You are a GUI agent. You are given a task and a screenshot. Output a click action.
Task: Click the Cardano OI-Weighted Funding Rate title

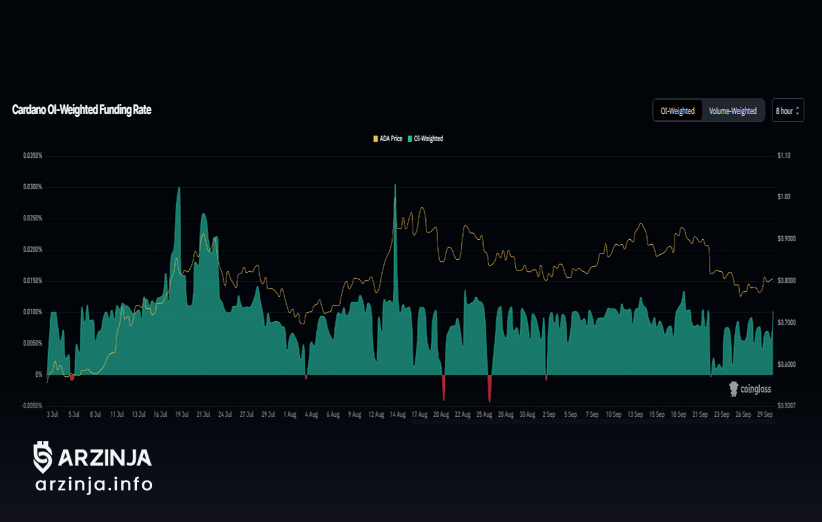coord(82,109)
